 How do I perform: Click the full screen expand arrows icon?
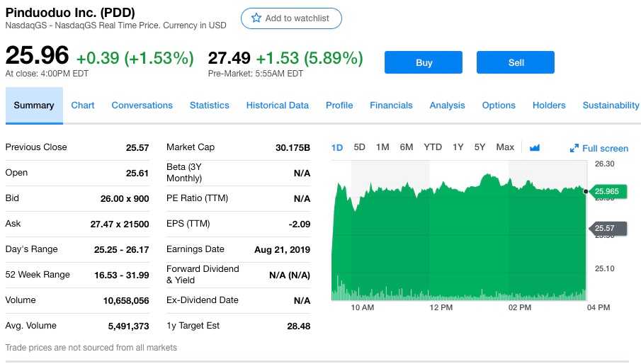(x=574, y=148)
